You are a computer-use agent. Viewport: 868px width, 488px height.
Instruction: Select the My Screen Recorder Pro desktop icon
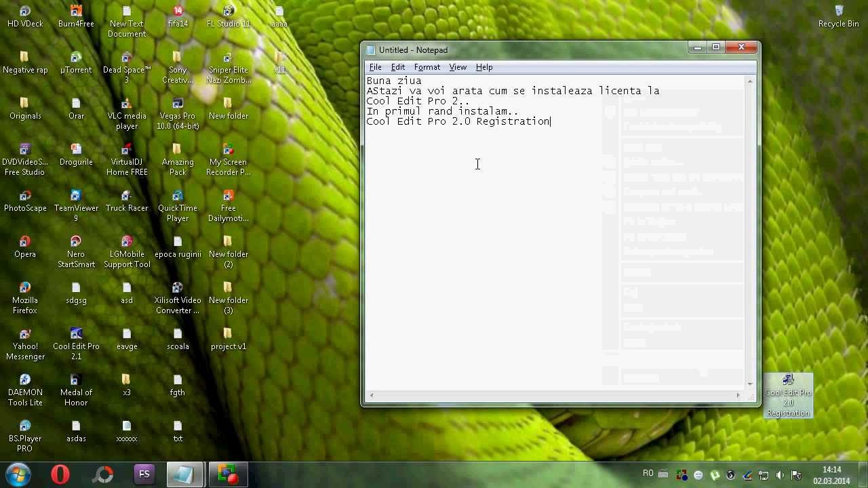click(229, 160)
